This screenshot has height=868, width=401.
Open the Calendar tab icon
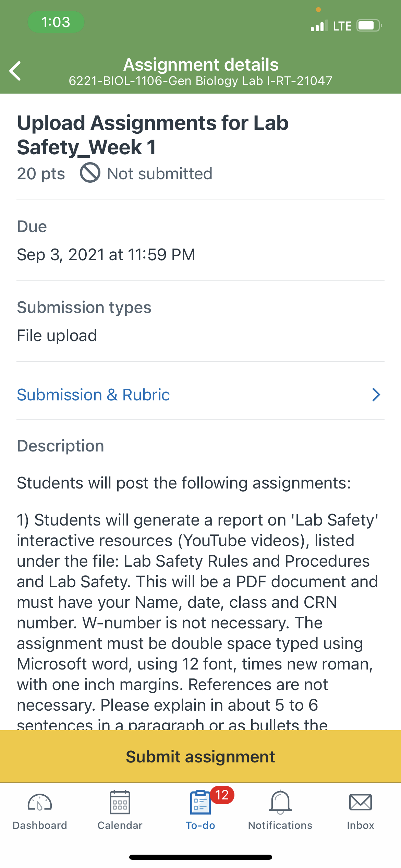(x=120, y=802)
